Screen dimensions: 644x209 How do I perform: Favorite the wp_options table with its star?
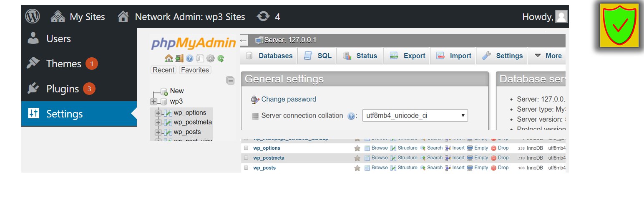click(x=357, y=148)
